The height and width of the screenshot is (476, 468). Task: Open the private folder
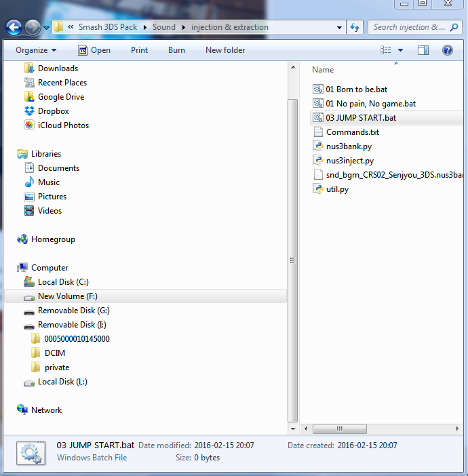(50, 368)
